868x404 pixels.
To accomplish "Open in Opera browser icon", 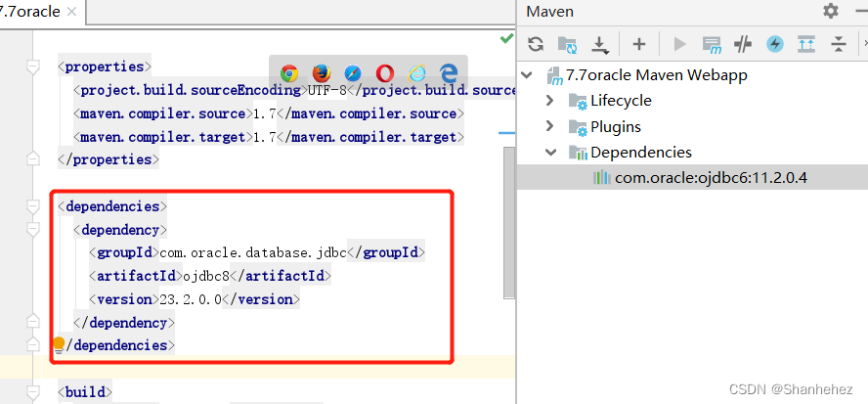I will click(385, 73).
